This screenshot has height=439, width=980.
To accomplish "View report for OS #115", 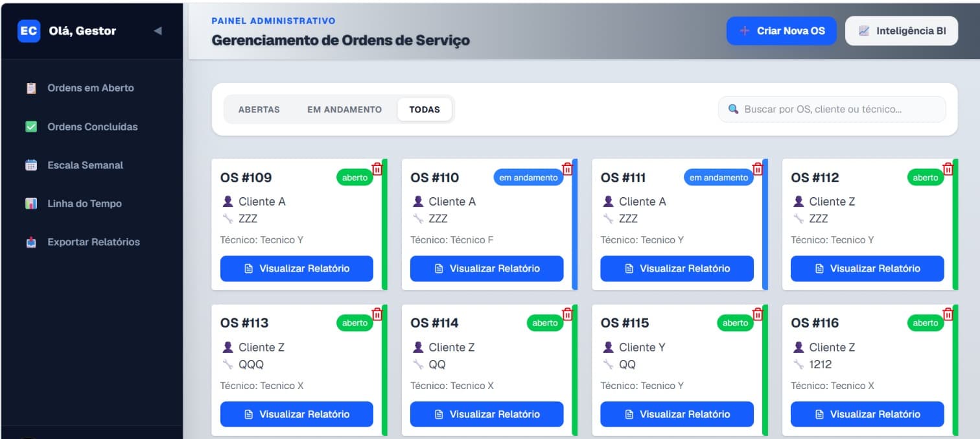I will (677, 414).
